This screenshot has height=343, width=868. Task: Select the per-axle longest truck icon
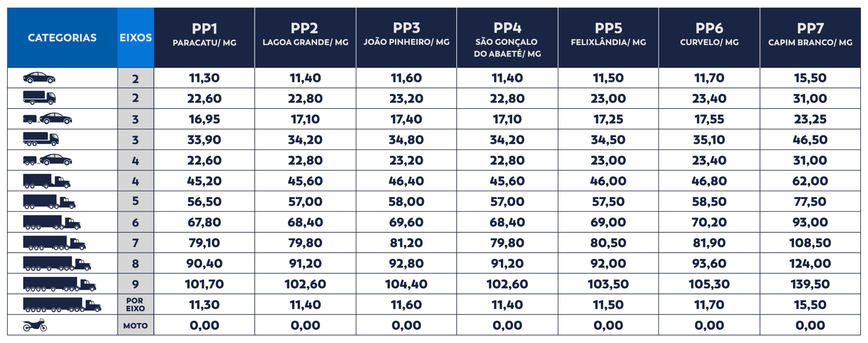[x=62, y=305]
